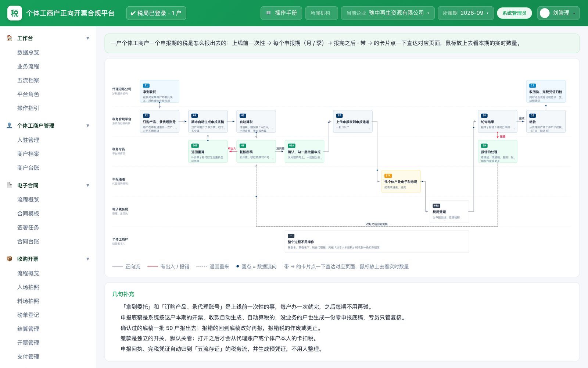Click the orange 07A badge on the flowchart
This screenshot has width=588, height=368.
coord(388,176)
